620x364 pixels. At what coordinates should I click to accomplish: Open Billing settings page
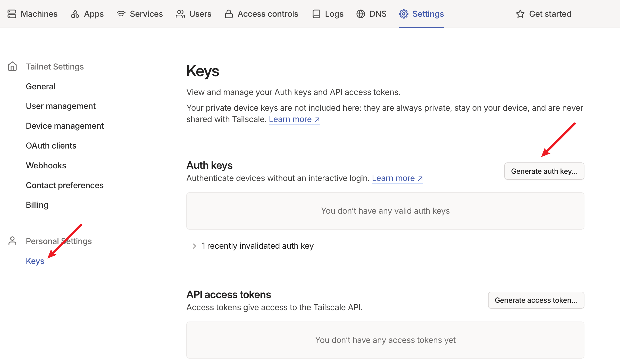click(x=37, y=205)
